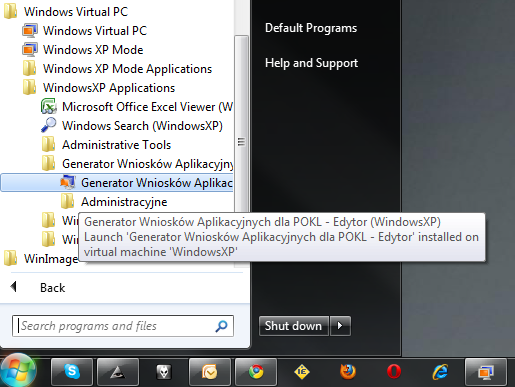Open the Windows Start orb
This screenshot has height=387, width=515.
point(18,371)
